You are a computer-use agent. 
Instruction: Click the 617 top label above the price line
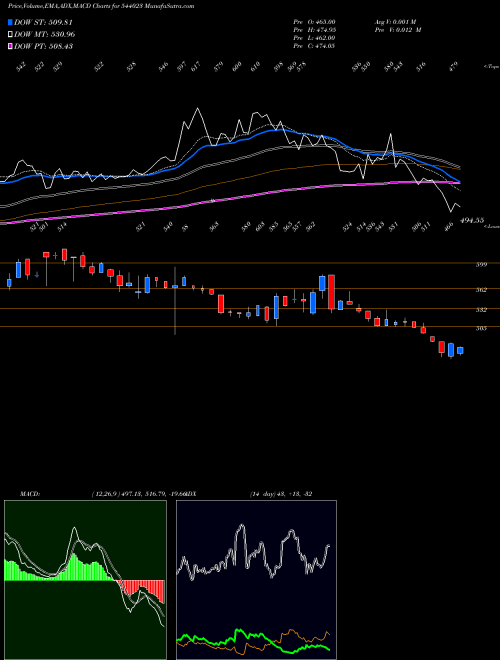(196, 67)
